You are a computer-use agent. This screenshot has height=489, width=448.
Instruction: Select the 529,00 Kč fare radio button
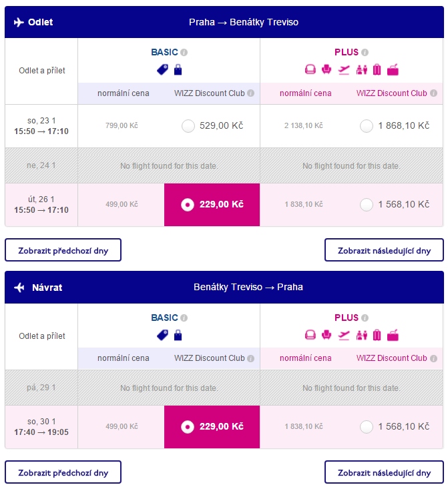point(188,126)
